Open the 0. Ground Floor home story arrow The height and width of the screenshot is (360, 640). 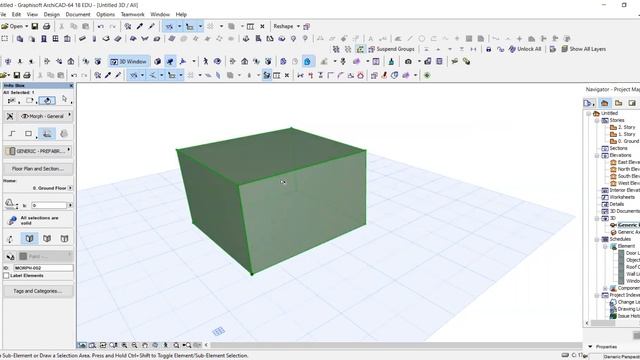70,188
